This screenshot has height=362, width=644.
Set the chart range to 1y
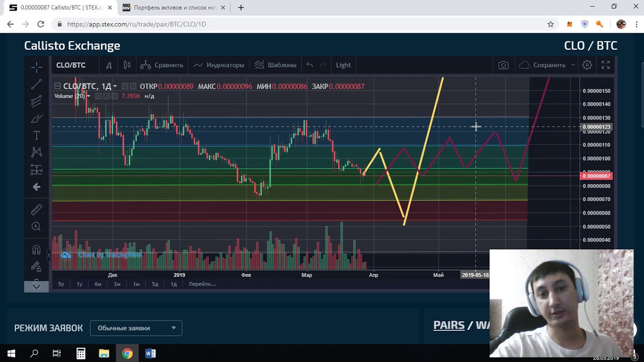[79, 284]
